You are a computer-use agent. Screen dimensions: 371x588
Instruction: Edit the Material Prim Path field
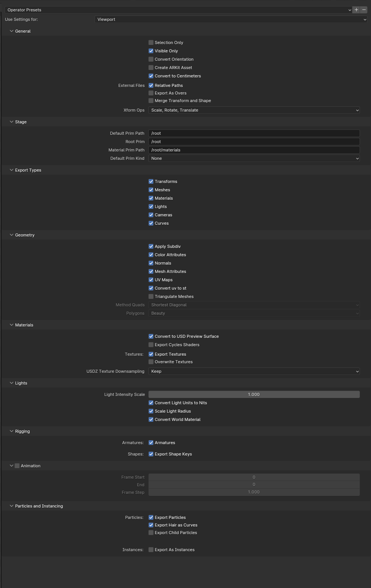(254, 150)
